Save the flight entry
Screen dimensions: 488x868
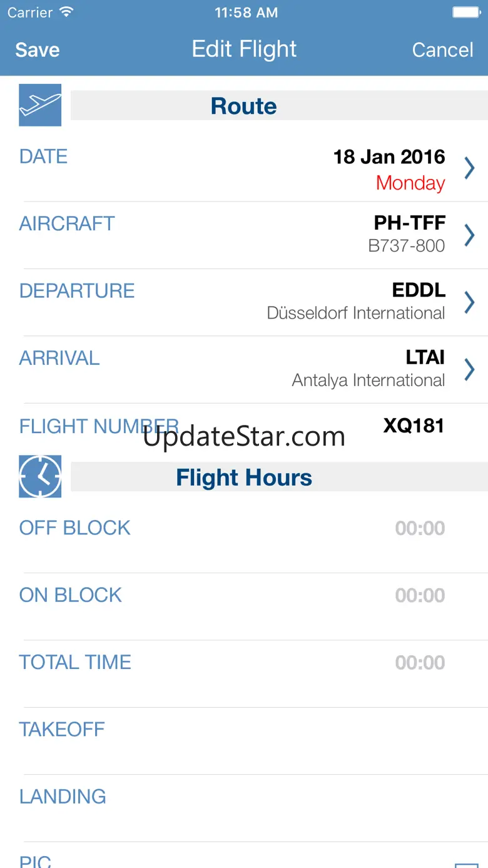38,50
